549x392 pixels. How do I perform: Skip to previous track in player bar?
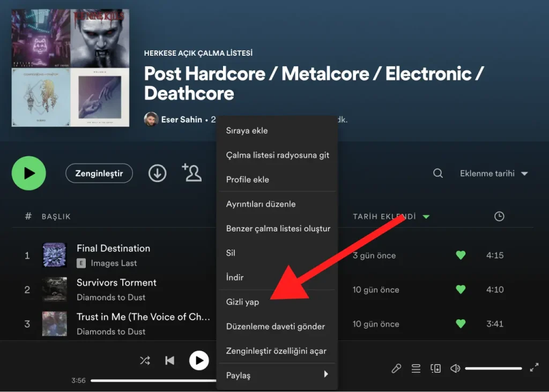click(x=170, y=360)
